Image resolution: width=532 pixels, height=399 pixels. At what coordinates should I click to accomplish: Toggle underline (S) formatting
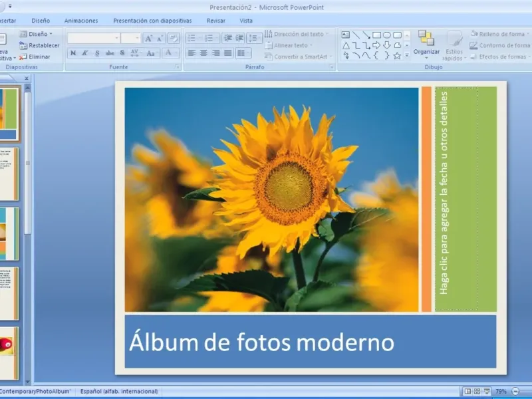97,53
